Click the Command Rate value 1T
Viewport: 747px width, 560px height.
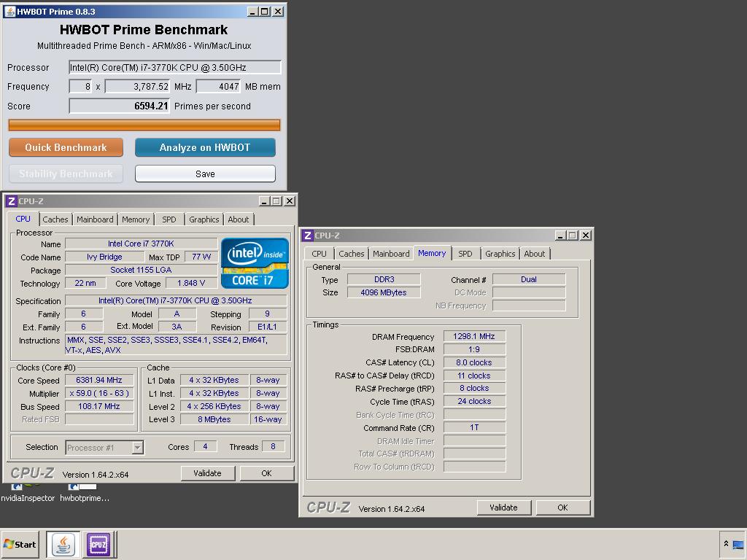click(474, 427)
